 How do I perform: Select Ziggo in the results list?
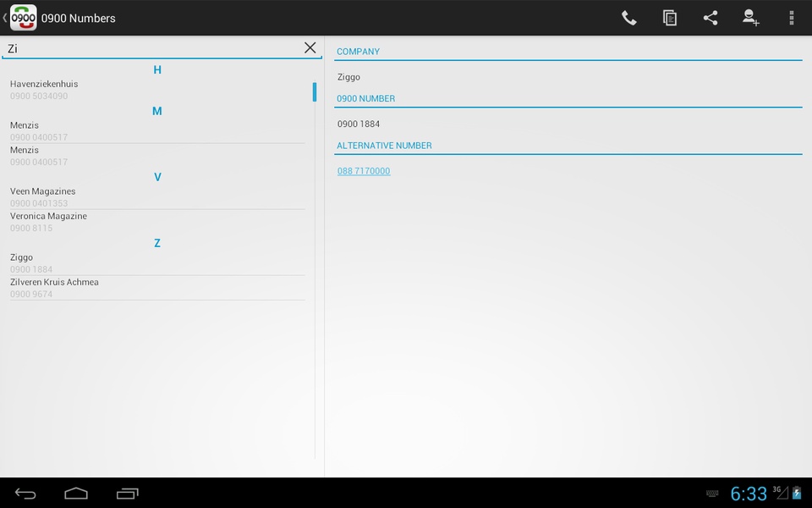(x=157, y=262)
